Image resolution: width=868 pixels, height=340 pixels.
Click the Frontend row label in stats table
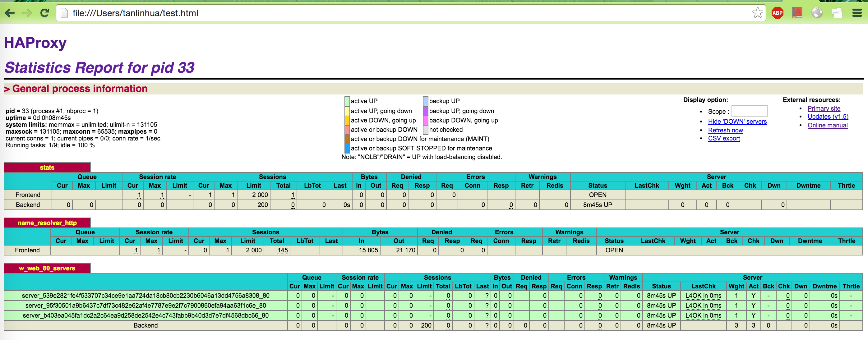(x=28, y=195)
